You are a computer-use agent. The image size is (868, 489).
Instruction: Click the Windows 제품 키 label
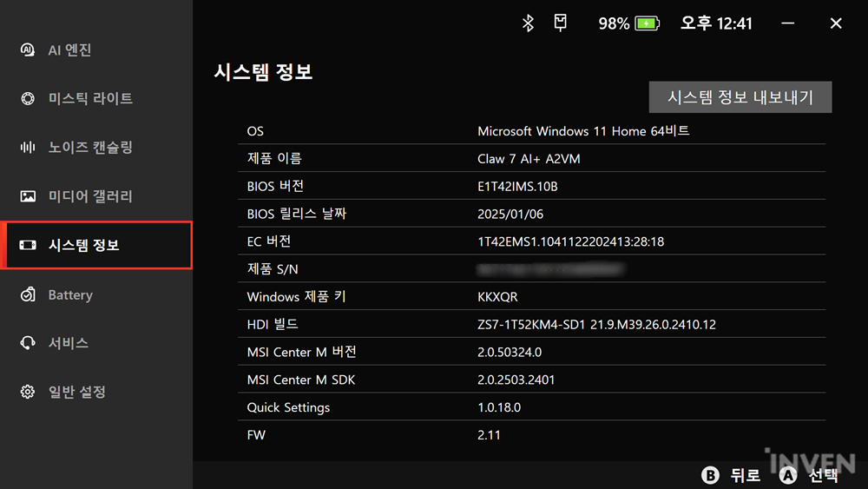[296, 297]
